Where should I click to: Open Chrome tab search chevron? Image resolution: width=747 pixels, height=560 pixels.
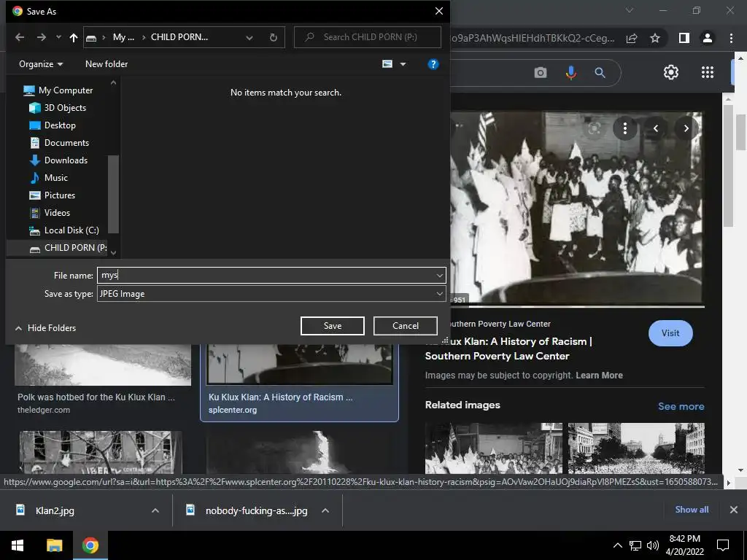tap(630, 10)
